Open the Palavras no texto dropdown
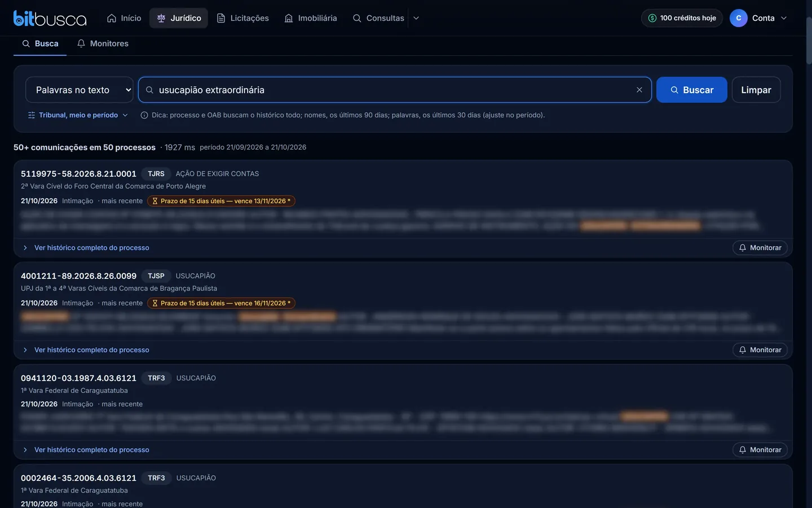Screen dimensions: 812x508 click(80, 90)
